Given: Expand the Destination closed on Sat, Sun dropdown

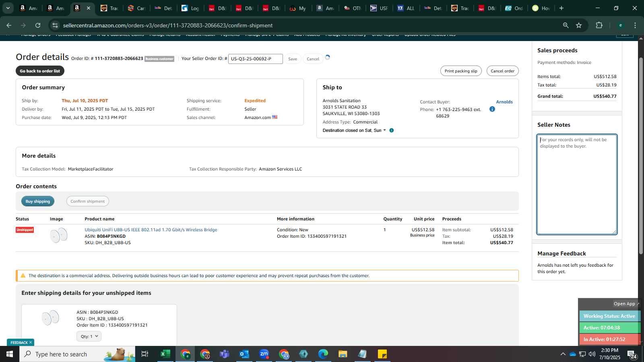Looking at the screenshot, I should [354, 130].
